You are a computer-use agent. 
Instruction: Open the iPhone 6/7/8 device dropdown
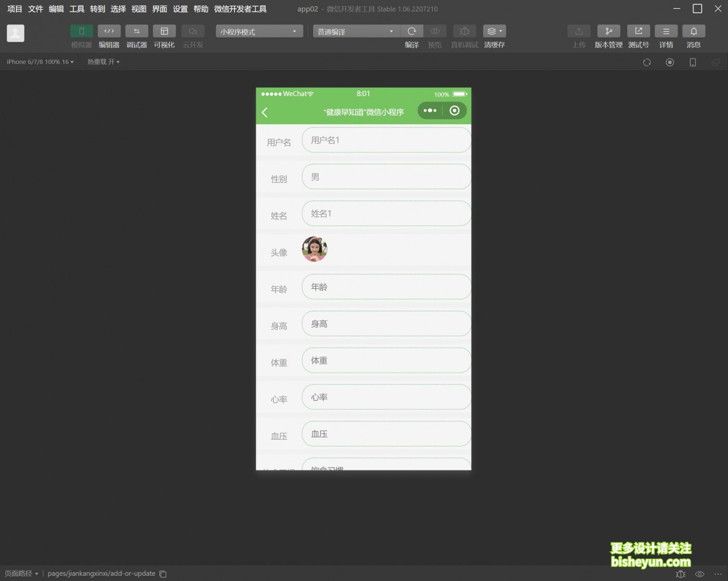(40, 62)
